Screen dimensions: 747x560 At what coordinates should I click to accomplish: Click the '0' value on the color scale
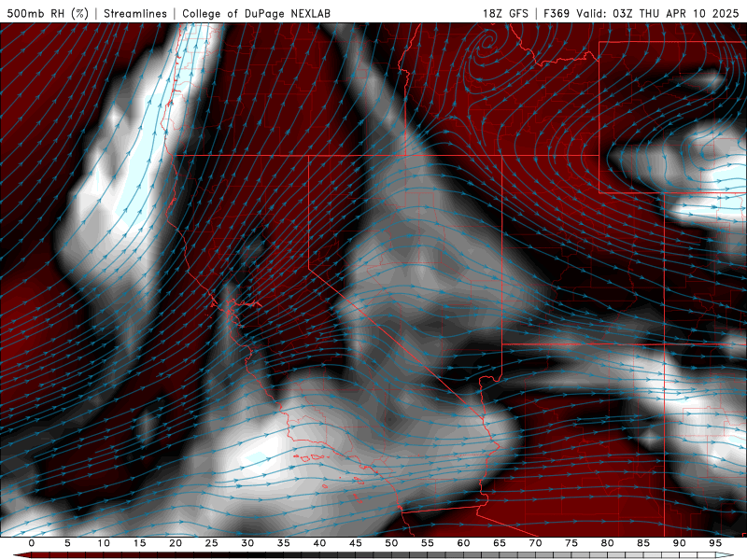coord(32,543)
